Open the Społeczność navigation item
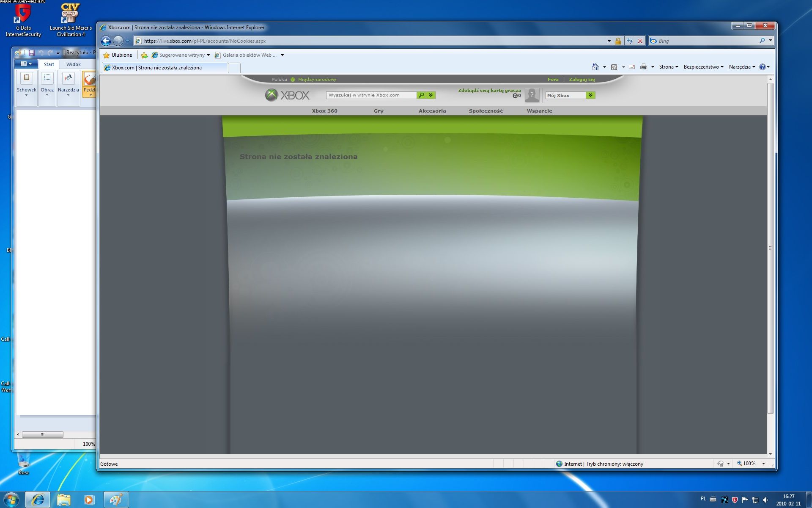Screen dimensions: 812x508 pos(486,111)
